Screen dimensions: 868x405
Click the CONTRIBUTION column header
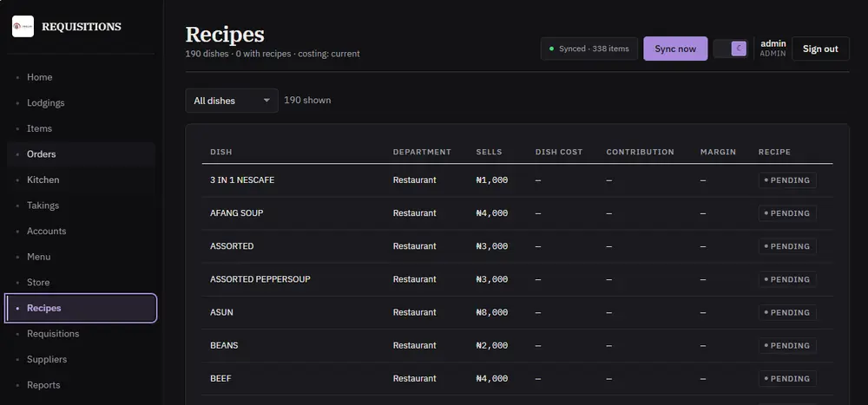click(x=640, y=152)
